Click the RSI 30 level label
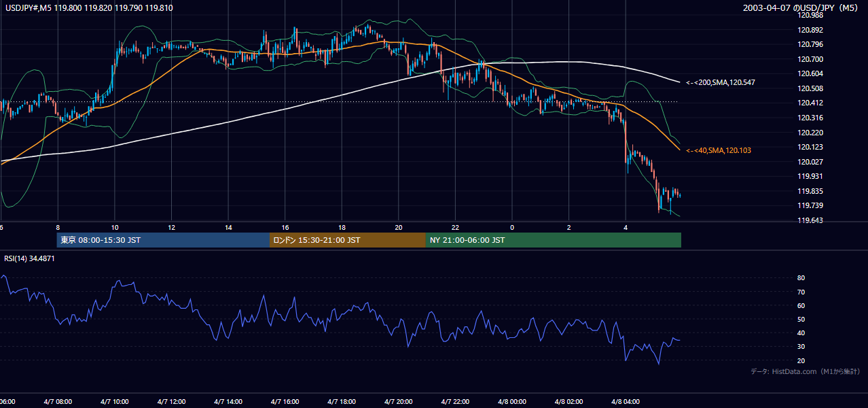The width and height of the screenshot is (868, 408). 801,347
